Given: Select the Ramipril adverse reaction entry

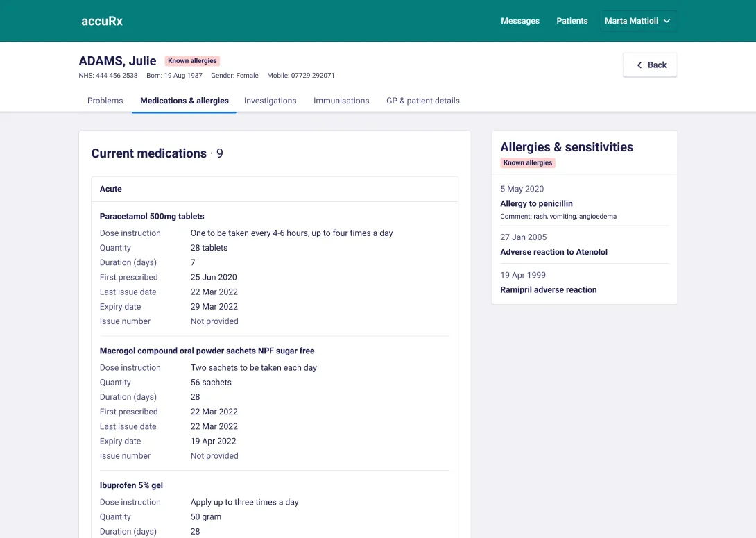Looking at the screenshot, I should (x=585, y=283).
